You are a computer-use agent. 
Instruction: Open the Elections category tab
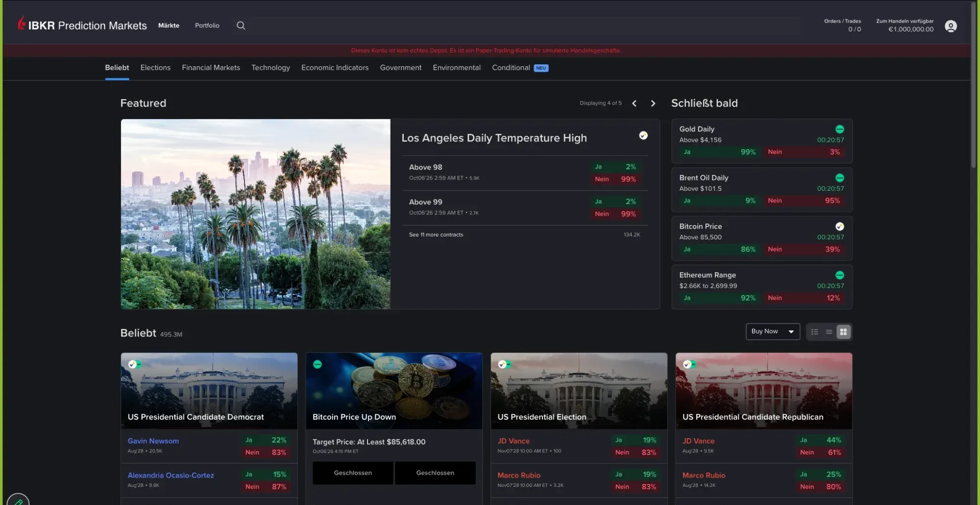(x=155, y=68)
